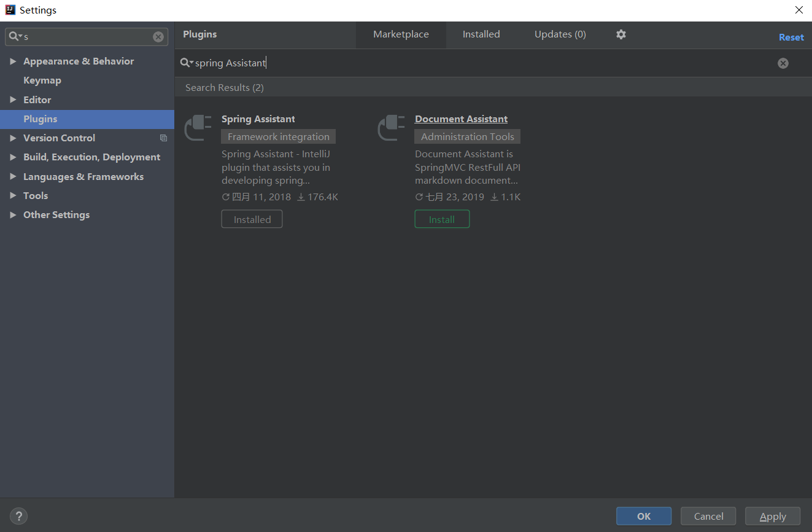Click the Spring Assistant plugin icon
Image resolution: width=812 pixels, height=532 pixels.
198,128
